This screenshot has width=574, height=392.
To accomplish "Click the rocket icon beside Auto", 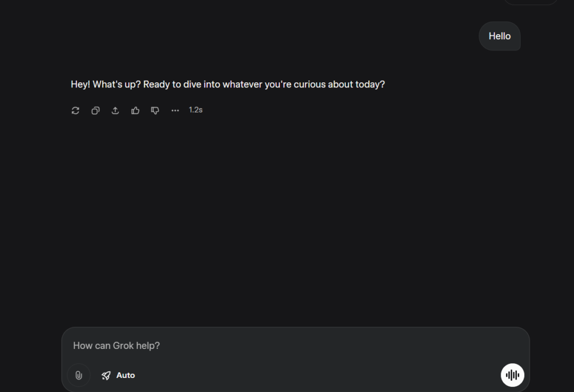I will [x=106, y=375].
